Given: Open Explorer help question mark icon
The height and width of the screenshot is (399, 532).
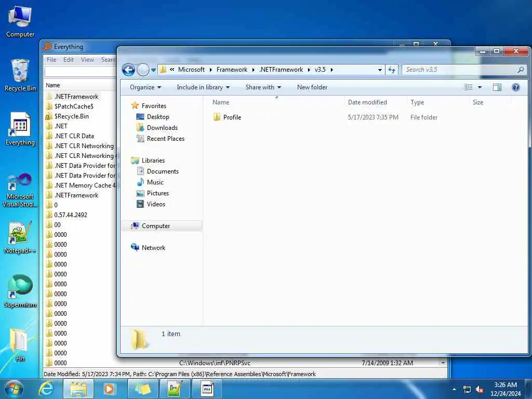Looking at the screenshot, I should coord(516,87).
